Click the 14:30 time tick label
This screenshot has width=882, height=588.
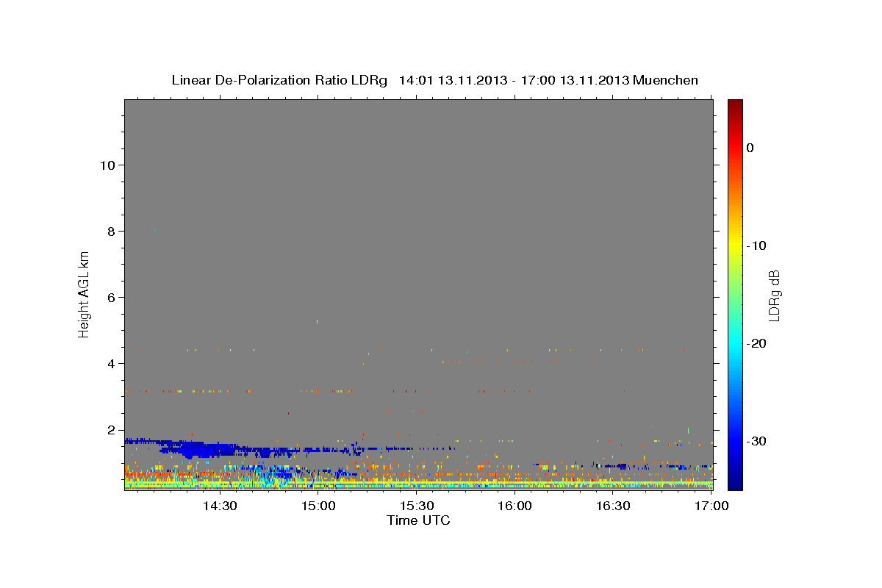click(220, 506)
